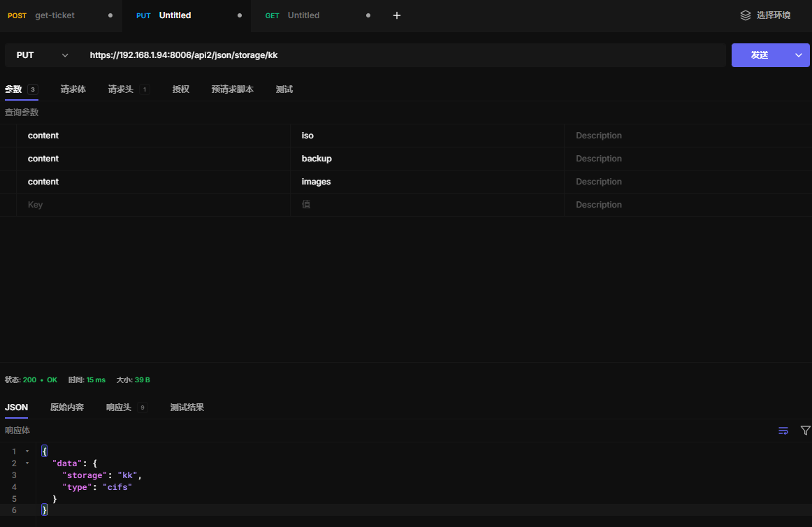
Task: Click the empty Key parameter field
Action: point(154,205)
